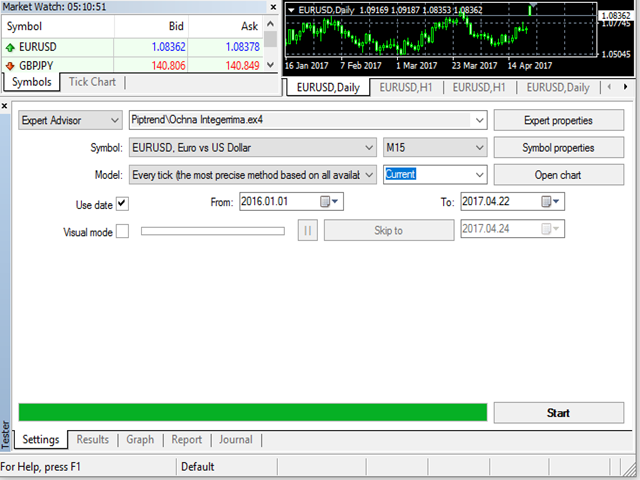This screenshot has height=480, width=640.
Task: Adjust the Visual mode speed slider
Action: (214, 231)
